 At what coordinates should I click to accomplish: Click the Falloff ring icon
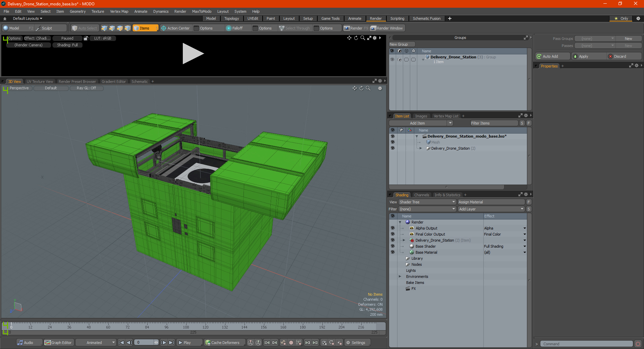(x=229, y=28)
